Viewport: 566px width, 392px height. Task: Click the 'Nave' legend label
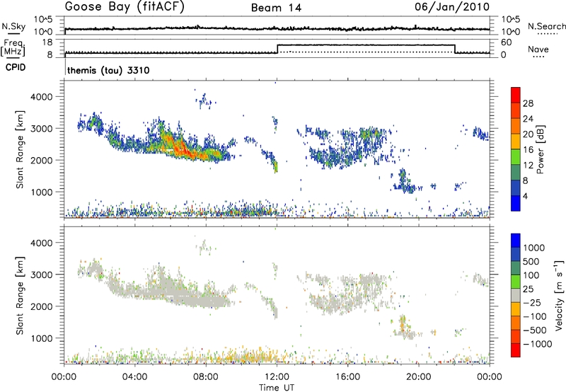coord(538,49)
